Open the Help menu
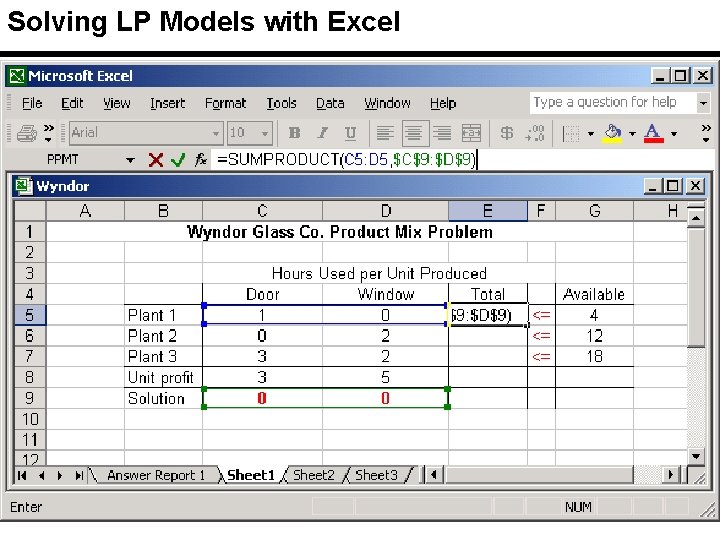 tap(443, 103)
